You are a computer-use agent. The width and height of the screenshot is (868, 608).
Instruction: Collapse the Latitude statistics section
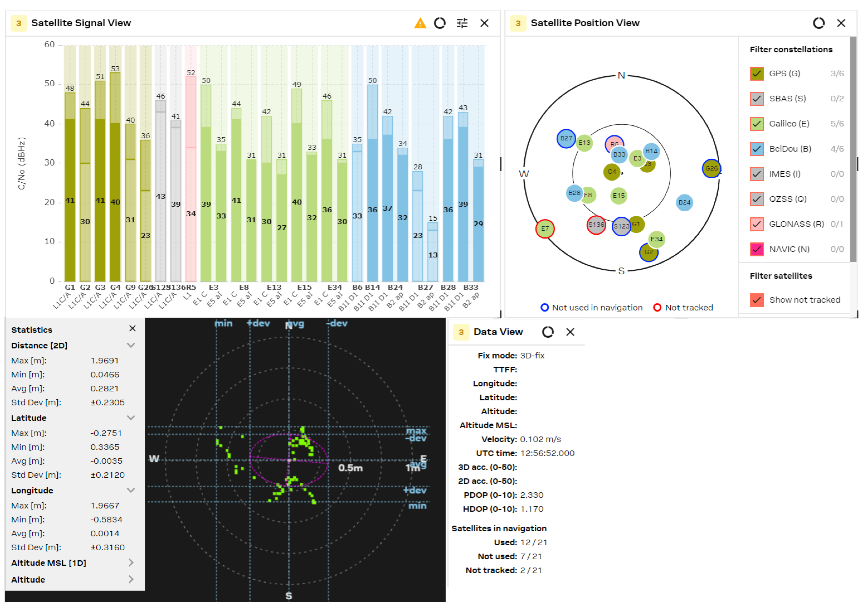[131, 418]
